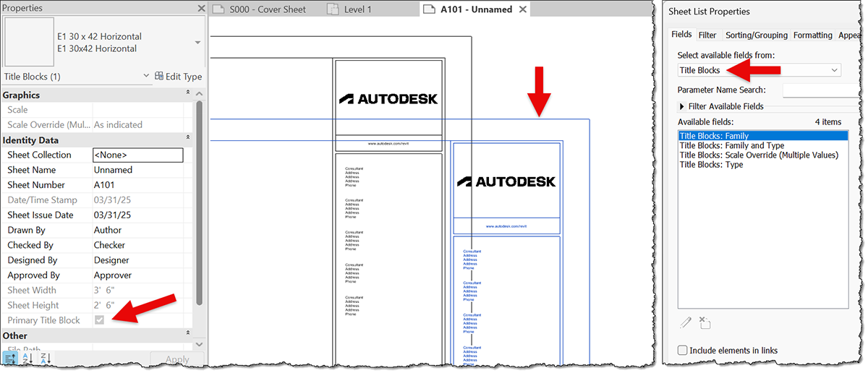Click the Approved By value Approver
Image resolution: width=868 pixels, height=373 pixels.
click(x=113, y=275)
